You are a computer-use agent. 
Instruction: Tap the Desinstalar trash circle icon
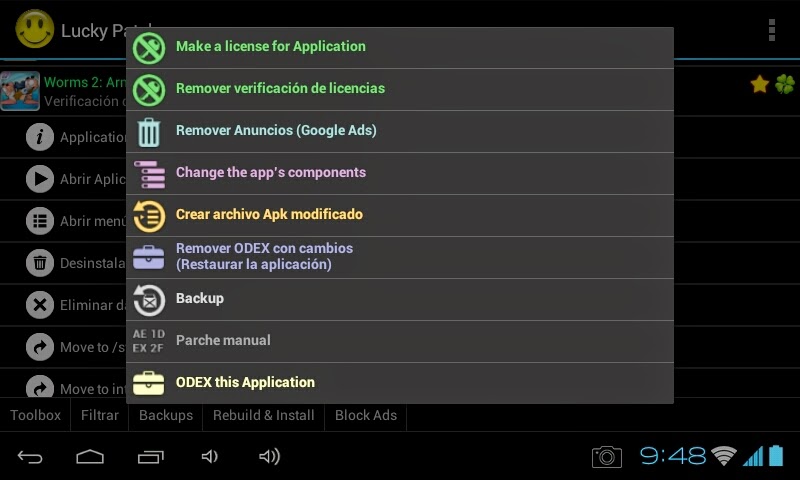click(40, 263)
